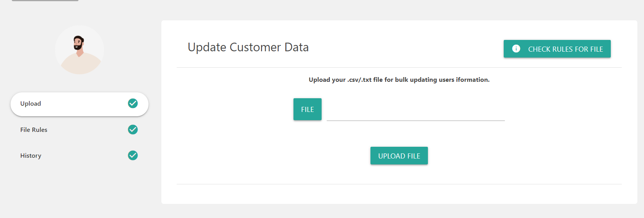Click the divider line below UPLOAD FILE
Screen dimensions: 644x218
399,184
